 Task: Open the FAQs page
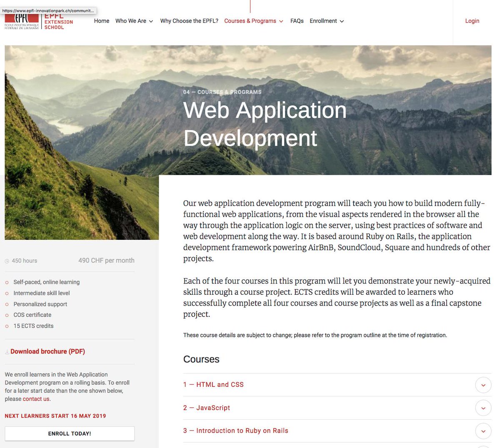297,21
